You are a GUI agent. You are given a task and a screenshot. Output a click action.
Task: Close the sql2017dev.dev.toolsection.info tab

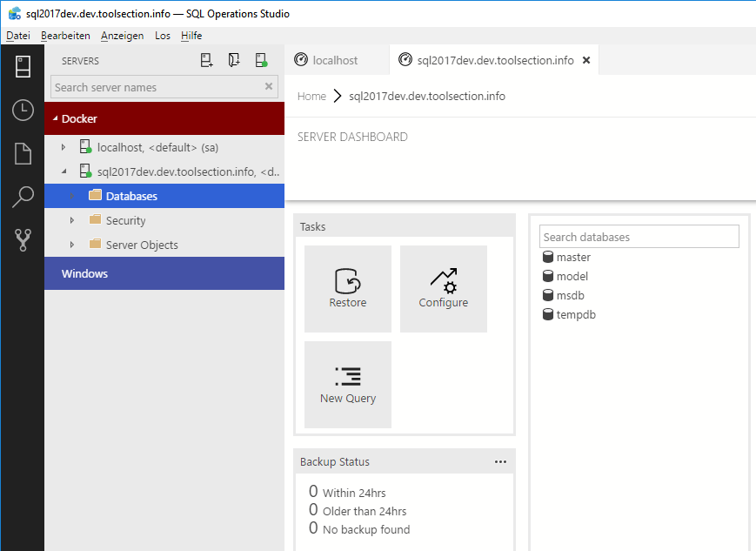[586, 60]
